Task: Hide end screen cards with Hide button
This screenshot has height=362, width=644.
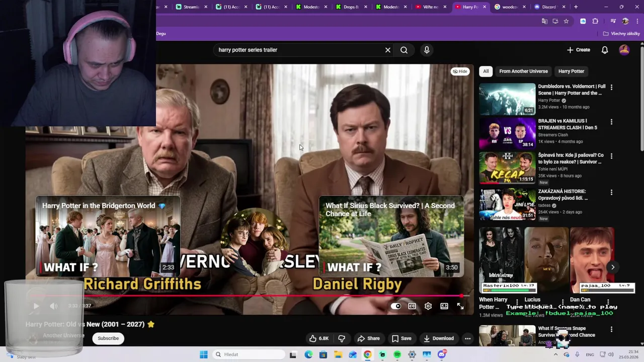Action: pyautogui.click(x=460, y=71)
